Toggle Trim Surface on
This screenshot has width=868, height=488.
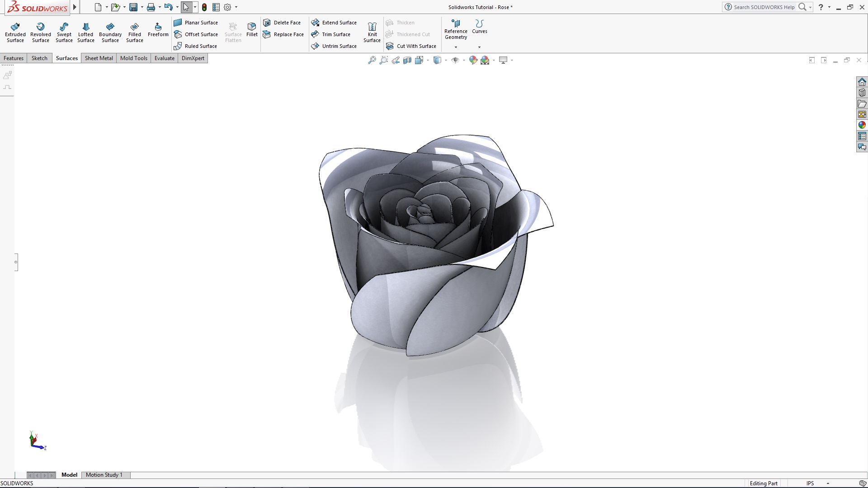click(336, 34)
